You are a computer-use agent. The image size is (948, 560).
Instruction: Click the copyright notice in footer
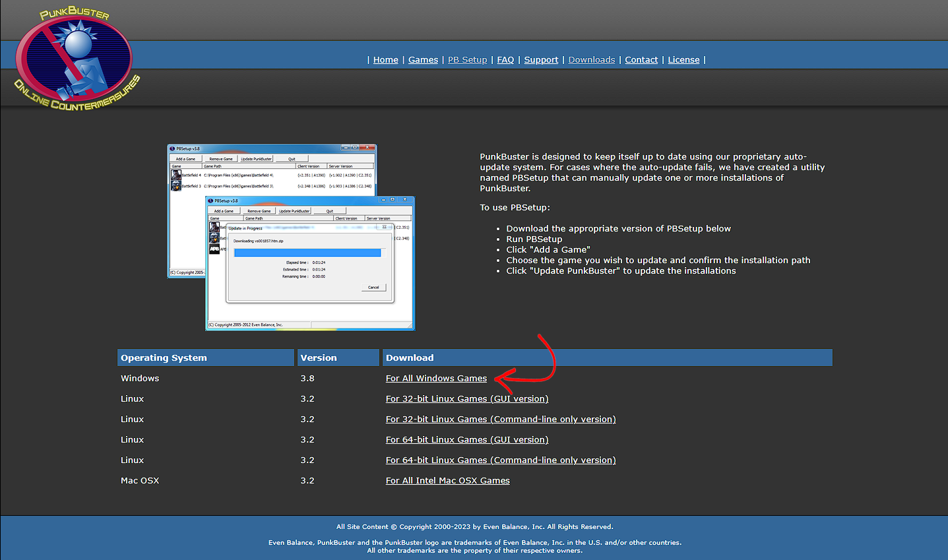click(x=475, y=527)
